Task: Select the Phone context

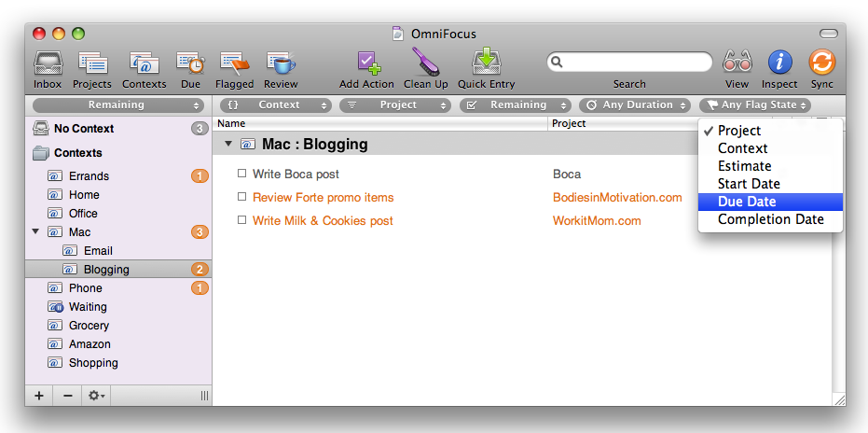Action: 118,288
